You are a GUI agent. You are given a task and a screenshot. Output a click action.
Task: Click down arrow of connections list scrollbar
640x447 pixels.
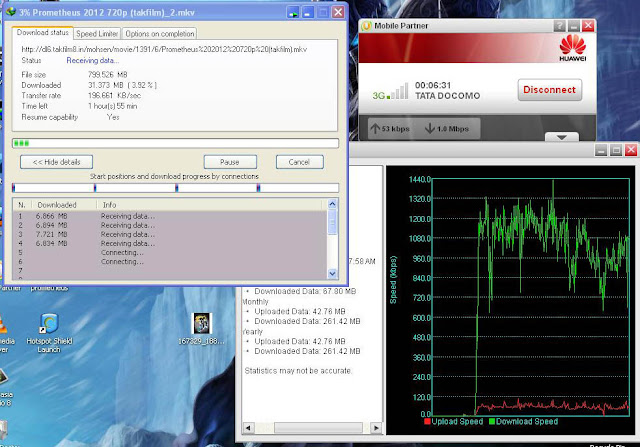point(332,274)
